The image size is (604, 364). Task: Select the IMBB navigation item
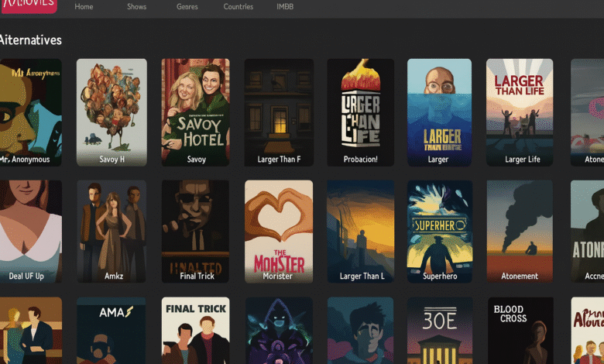(285, 7)
